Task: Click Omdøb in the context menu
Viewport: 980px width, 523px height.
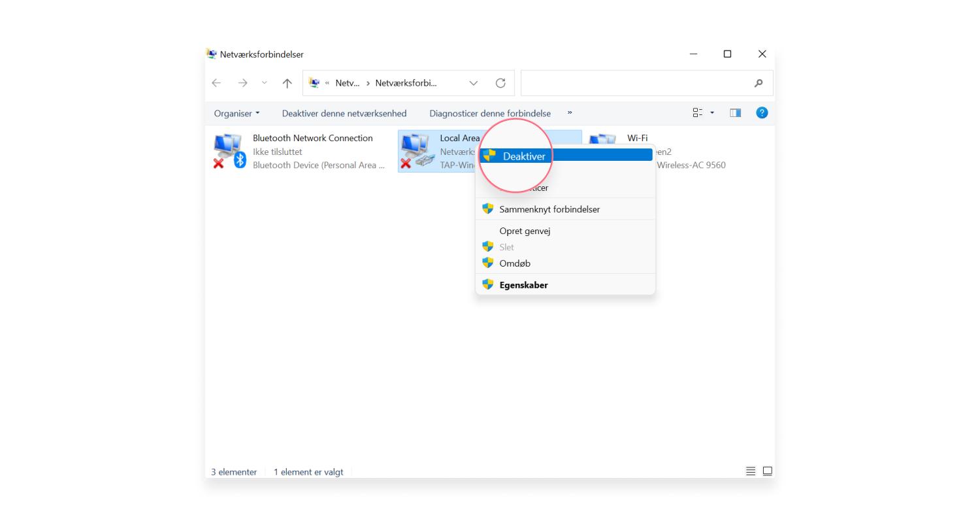Action: point(566,263)
